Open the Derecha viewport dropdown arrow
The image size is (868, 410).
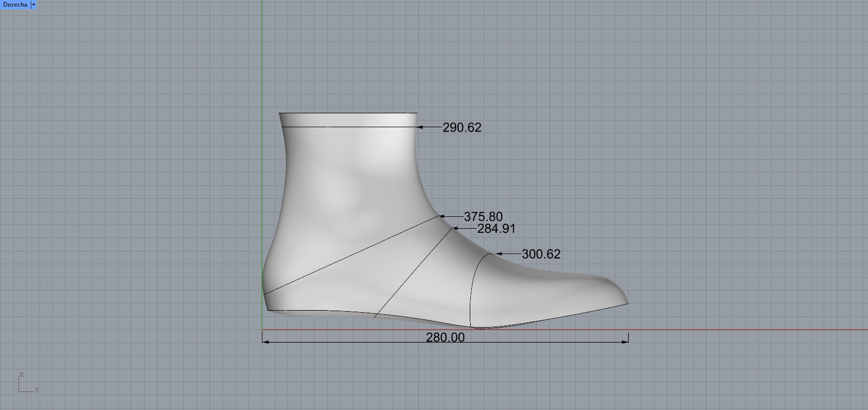click(34, 5)
